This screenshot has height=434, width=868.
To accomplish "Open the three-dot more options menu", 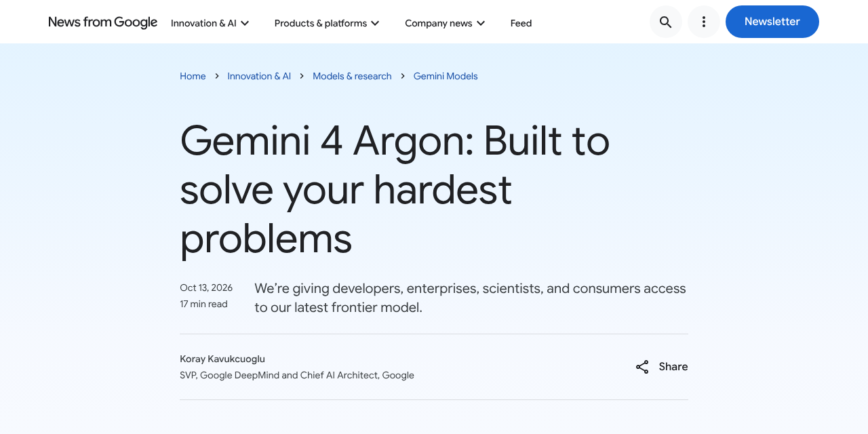I will coord(704,22).
